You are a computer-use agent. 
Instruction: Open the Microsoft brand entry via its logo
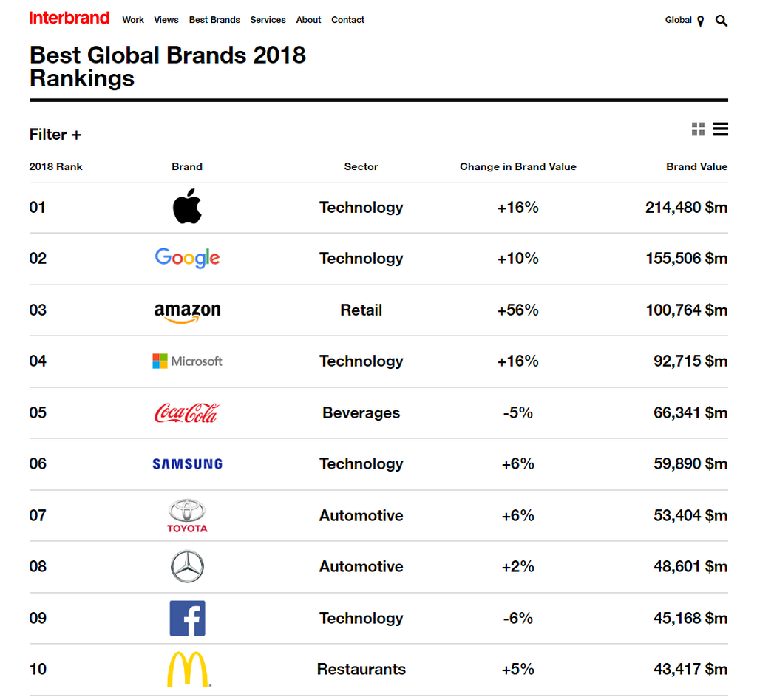pyautogui.click(x=187, y=361)
